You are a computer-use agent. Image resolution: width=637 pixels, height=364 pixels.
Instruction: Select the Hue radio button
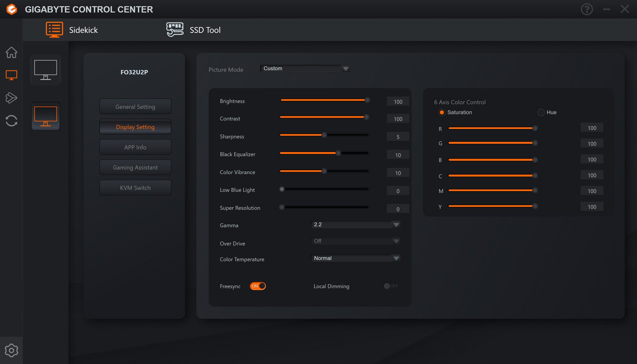pos(541,112)
